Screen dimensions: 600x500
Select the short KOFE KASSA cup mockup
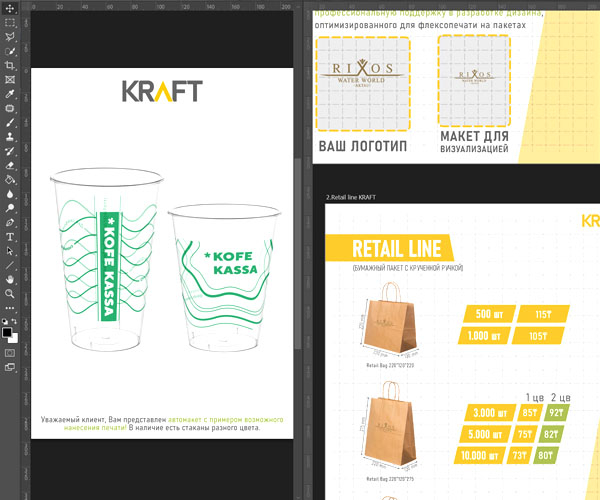tap(225, 278)
